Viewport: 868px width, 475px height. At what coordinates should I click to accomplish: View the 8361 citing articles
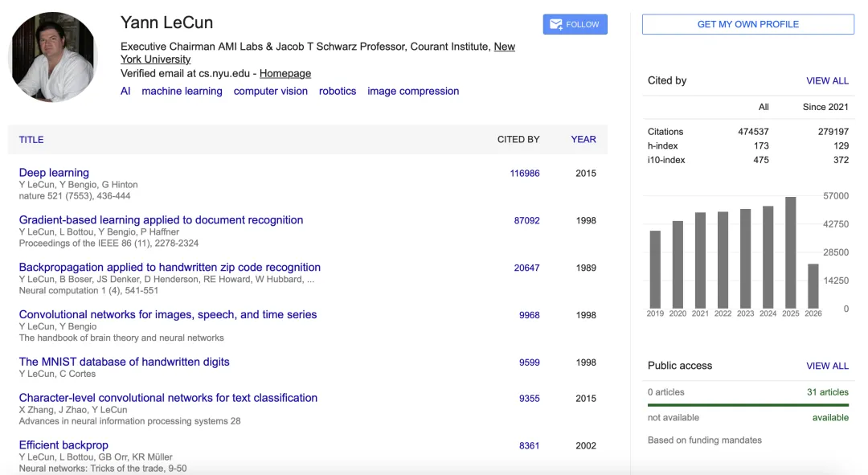pos(529,445)
